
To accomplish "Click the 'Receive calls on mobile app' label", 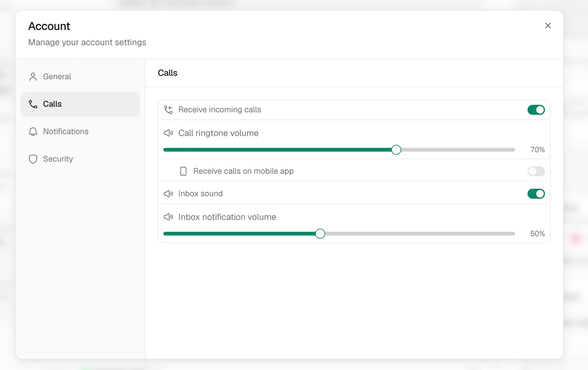I will click(244, 171).
